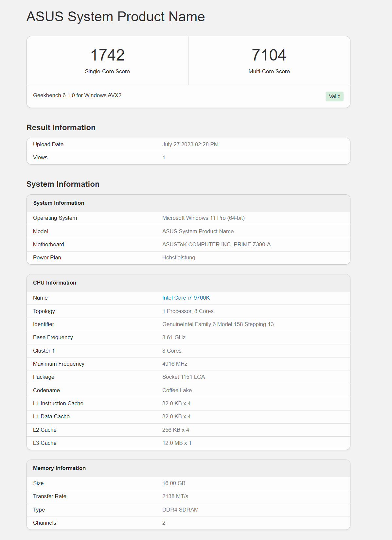Click the 12.0 MB x 1 L3 cache value

pyautogui.click(x=177, y=443)
